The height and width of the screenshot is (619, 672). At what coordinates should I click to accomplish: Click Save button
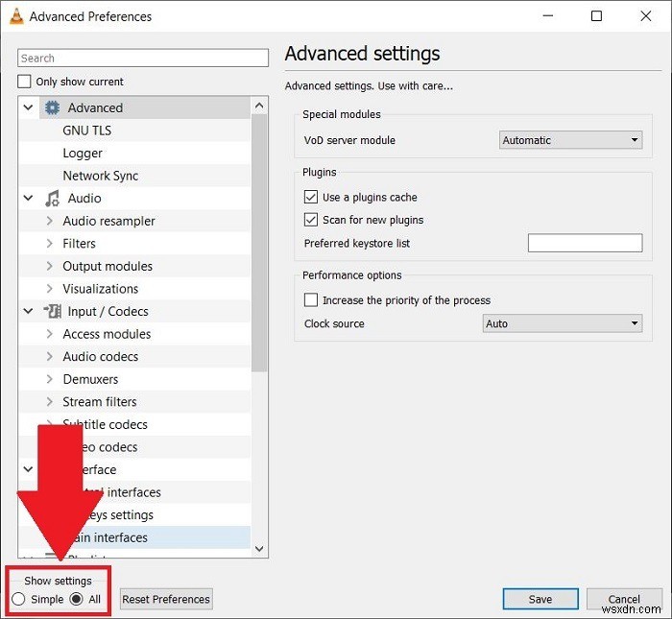[540, 599]
